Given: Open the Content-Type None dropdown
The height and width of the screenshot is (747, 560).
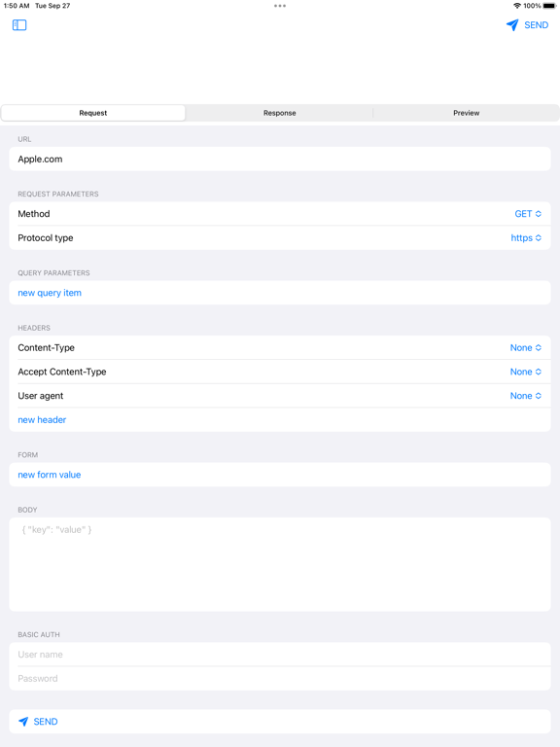Looking at the screenshot, I should pyautogui.click(x=526, y=348).
